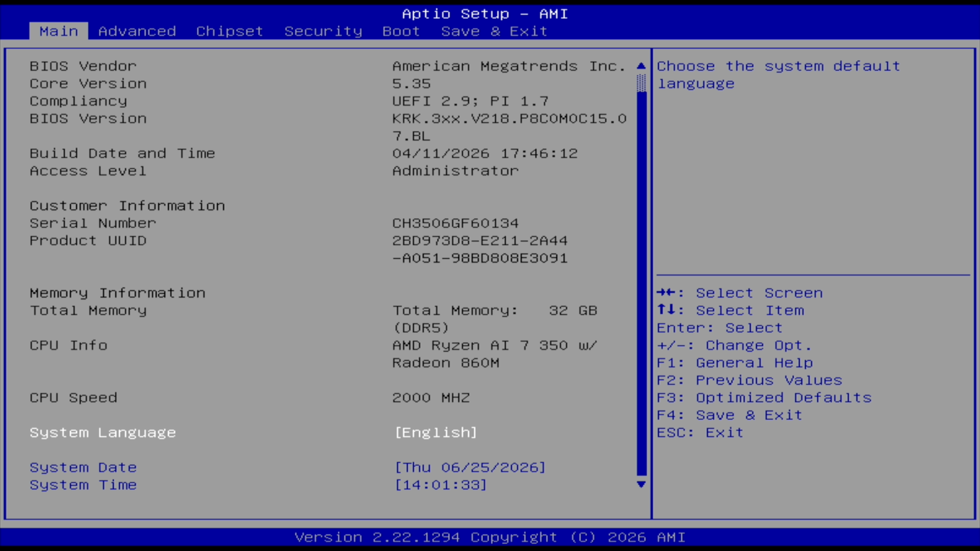Image resolution: width=980 pixels, height=551 pixels.
Task: Open the Boot tab
Action: 401,31
